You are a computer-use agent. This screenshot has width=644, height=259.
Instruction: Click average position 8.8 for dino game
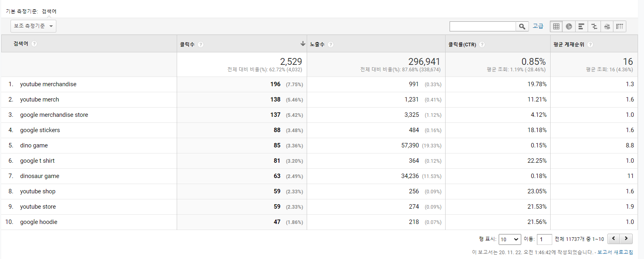(630, 145)
